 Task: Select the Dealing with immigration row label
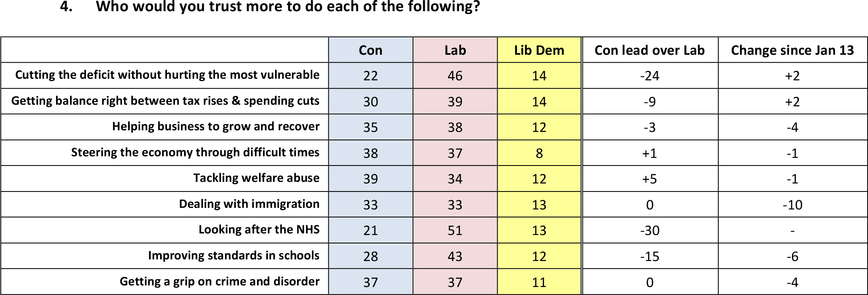249,204
